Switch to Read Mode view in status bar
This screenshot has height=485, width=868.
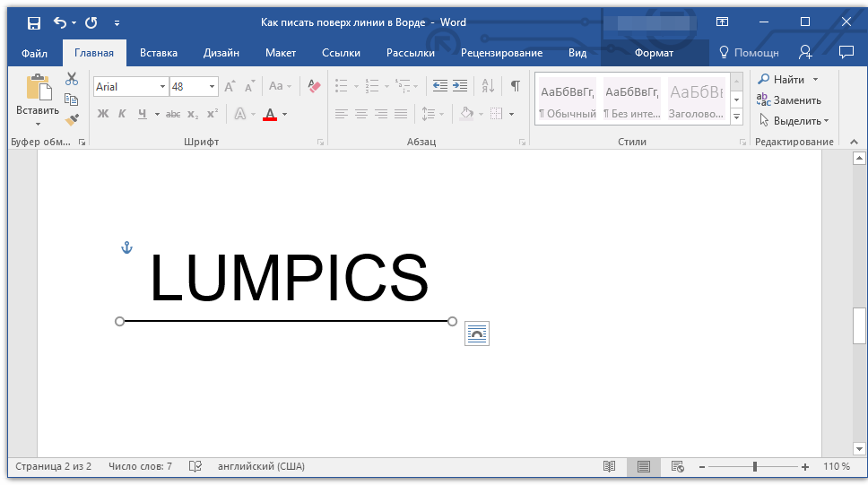pyautogui.click(x=610, y=466)
